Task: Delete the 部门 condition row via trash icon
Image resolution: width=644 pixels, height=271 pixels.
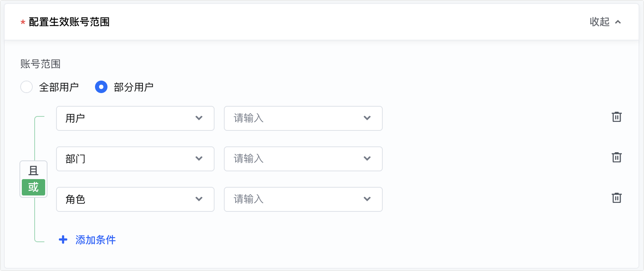Action: (x=616, y=157)
